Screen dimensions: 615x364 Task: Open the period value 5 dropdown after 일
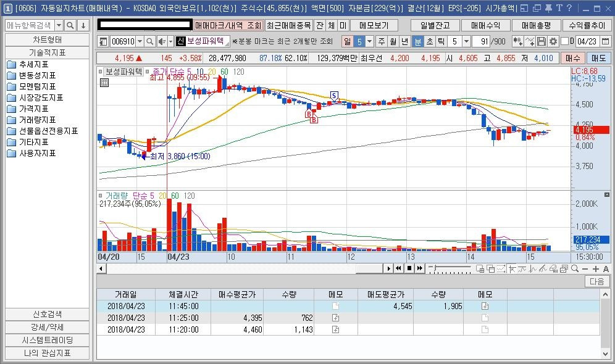[369, 41]
